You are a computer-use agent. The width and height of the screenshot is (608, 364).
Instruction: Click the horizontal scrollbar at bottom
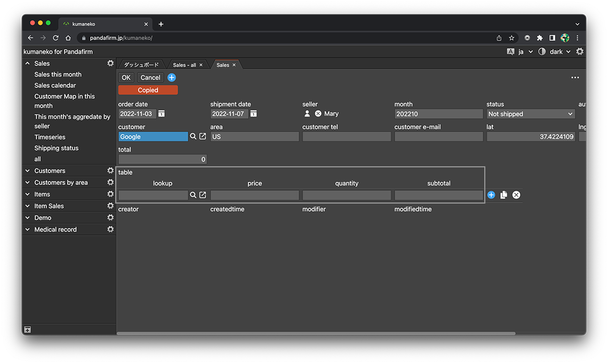(316, 334)
